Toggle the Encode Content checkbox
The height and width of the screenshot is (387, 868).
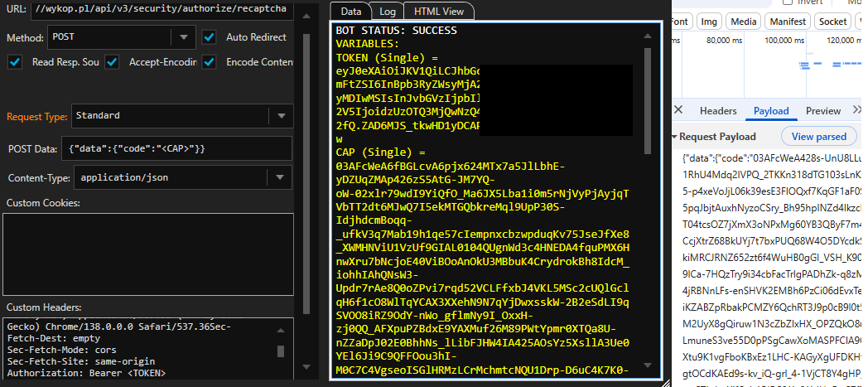(x=210, y=62)
